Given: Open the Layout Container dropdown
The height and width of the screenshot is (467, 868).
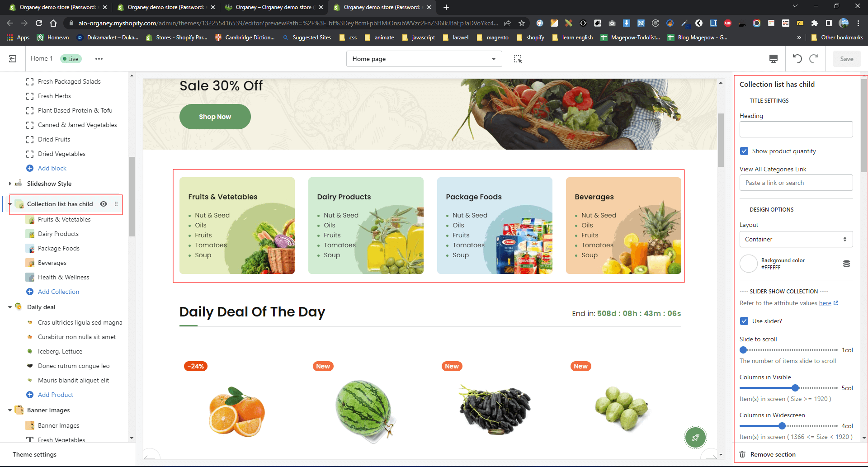Looking at the screenshot, I should 796,239.
